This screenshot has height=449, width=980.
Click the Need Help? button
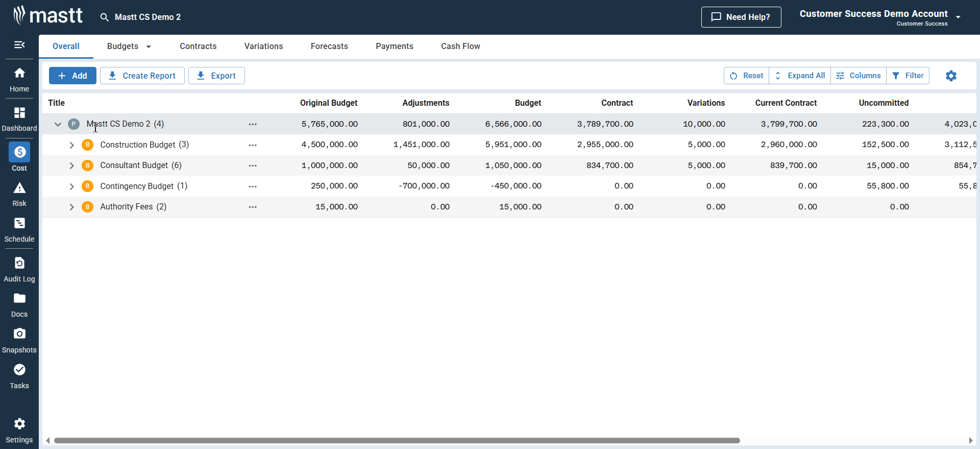click(x=741, y=17)
